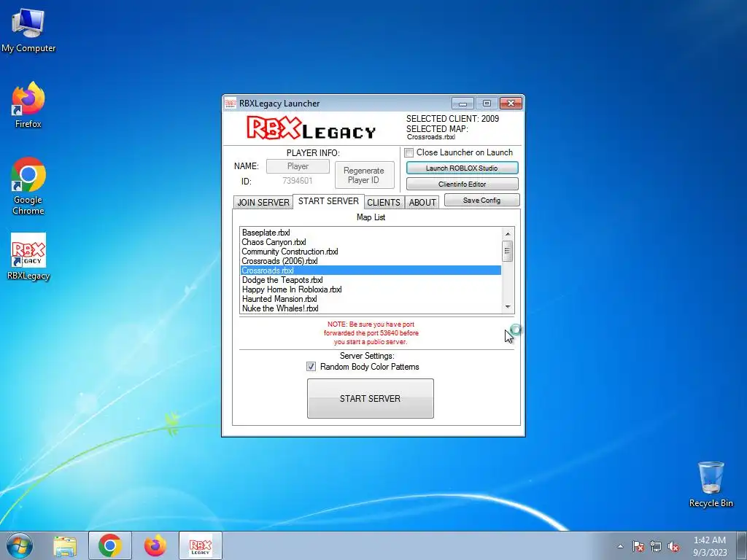Open the Action Center flag icon
This screenshot has width=747, height=560.
(638, 546)
